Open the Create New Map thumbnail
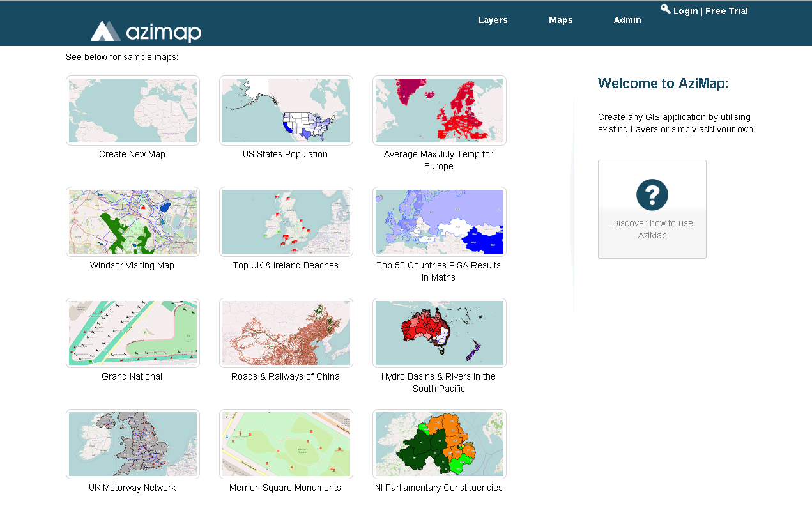 click(133, 111)
